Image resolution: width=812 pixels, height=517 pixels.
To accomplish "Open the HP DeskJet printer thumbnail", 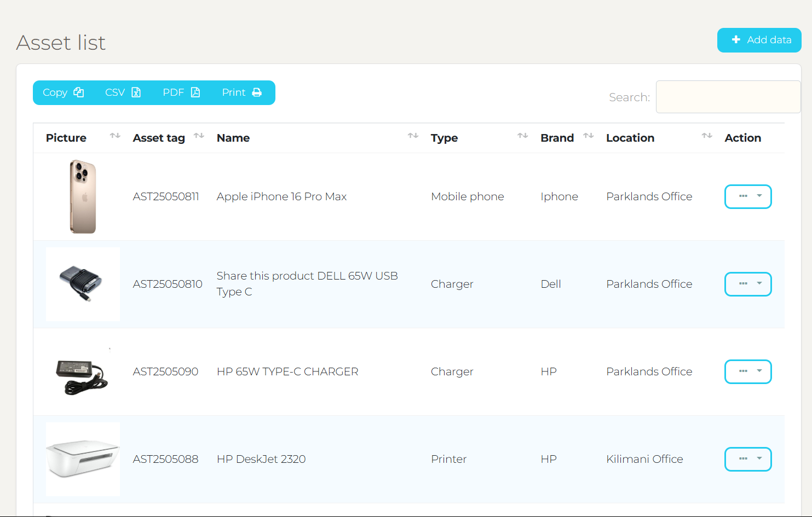I will click(x=83, y=459).
